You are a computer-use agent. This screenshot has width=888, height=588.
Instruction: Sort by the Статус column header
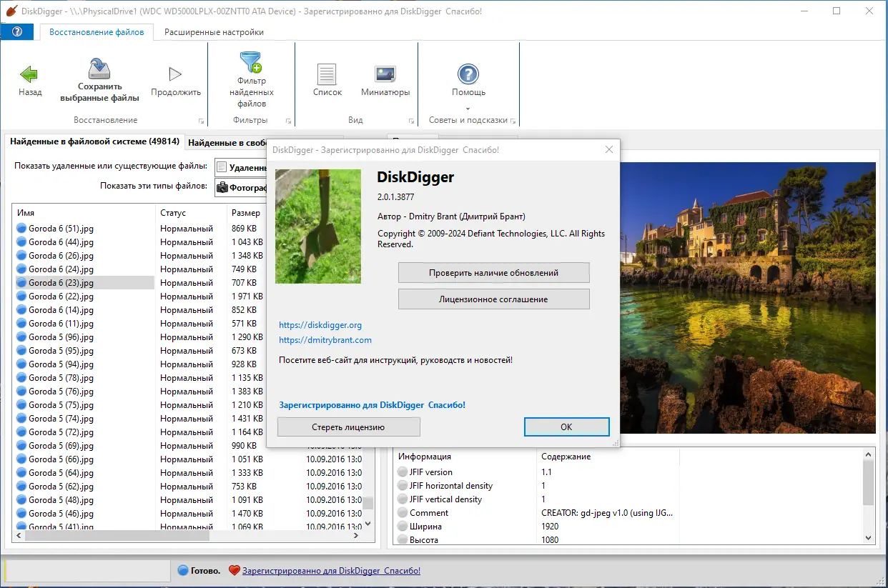tap(191, 213)
